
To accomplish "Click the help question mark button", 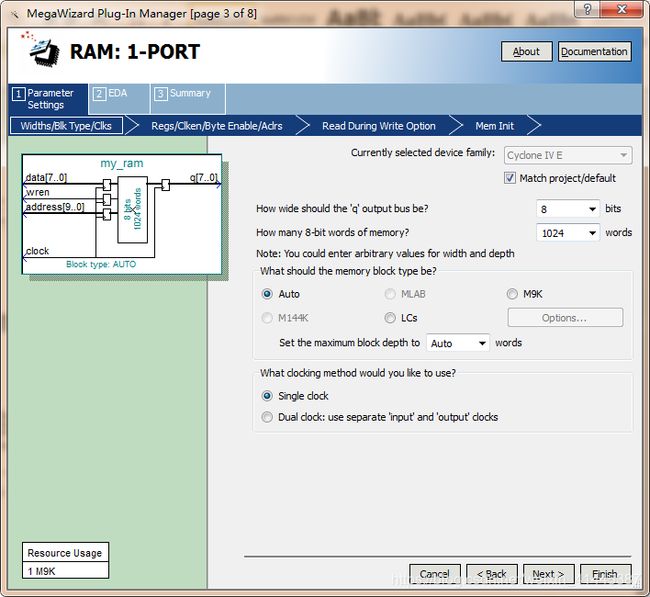I will [x=587, y=9].
